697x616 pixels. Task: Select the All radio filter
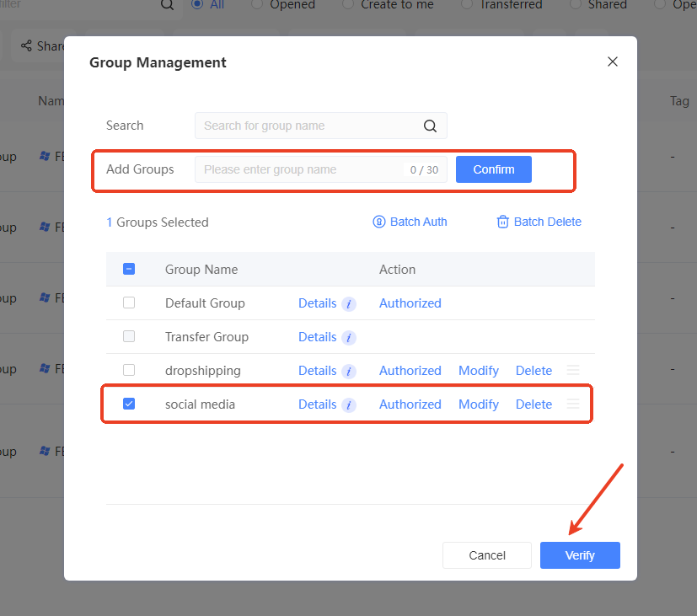pos(197,4)
